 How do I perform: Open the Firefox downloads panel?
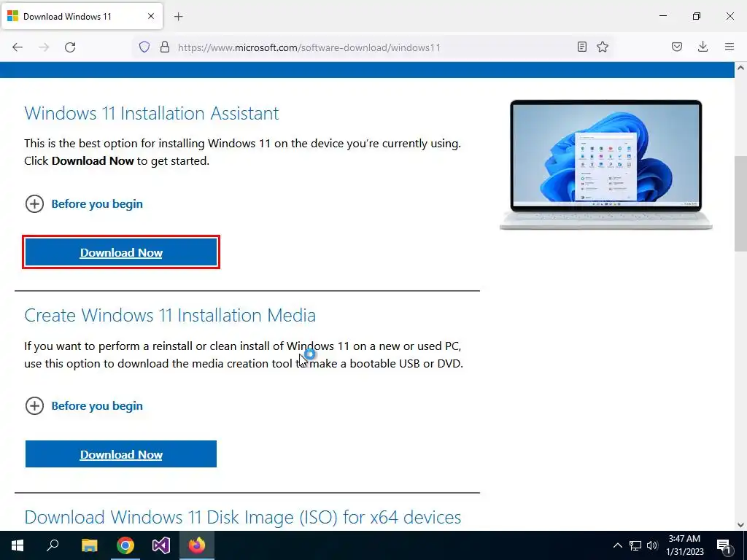[x=703, y=47]
